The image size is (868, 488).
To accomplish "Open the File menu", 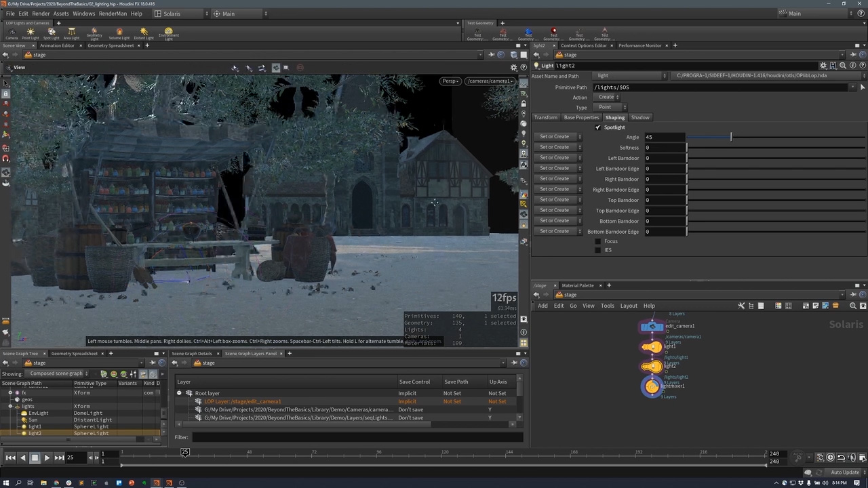I will 10,14.
